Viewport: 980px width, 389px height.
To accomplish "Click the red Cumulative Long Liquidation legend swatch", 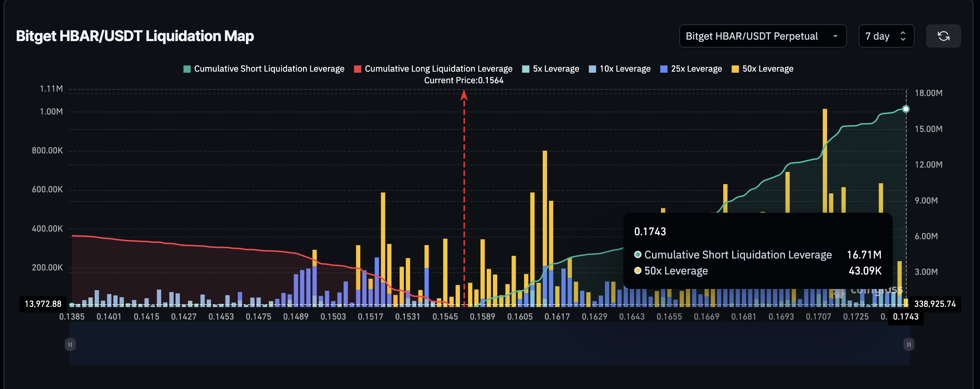I will [358, 68].
